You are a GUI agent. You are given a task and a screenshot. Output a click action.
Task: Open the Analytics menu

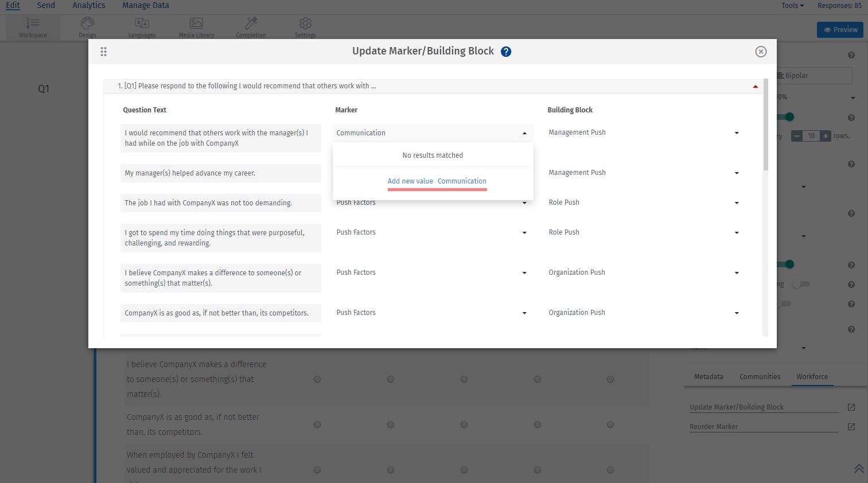[x=89, y=6]
